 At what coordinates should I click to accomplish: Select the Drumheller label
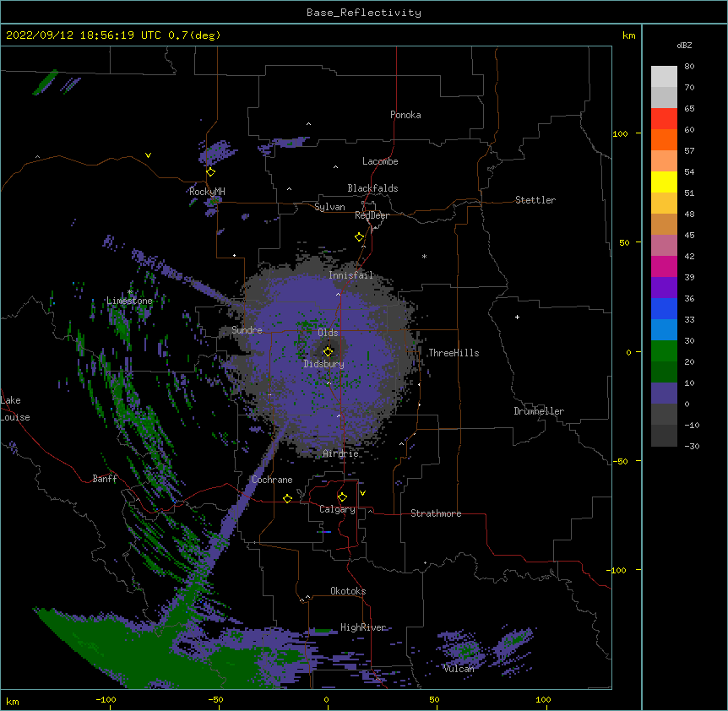point(539,411)
